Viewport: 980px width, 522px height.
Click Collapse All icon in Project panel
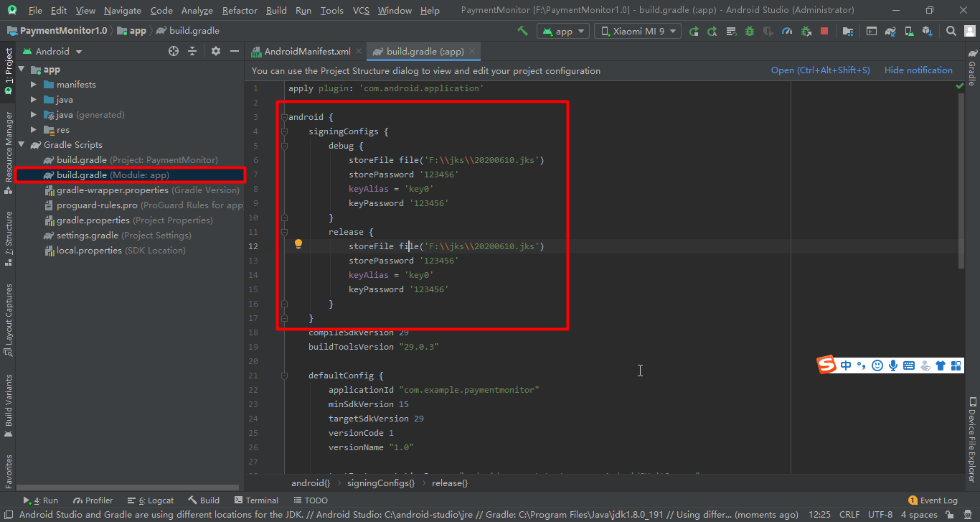(192, 51)
